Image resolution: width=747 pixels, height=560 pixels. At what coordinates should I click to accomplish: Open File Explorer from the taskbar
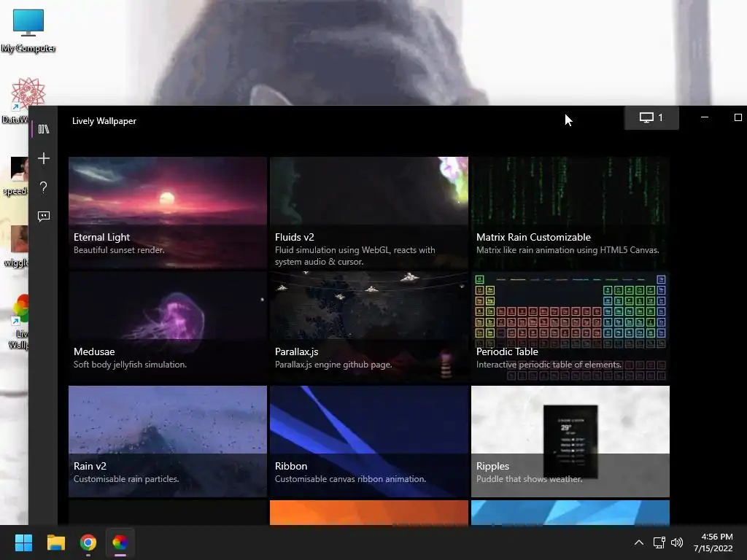55,542
